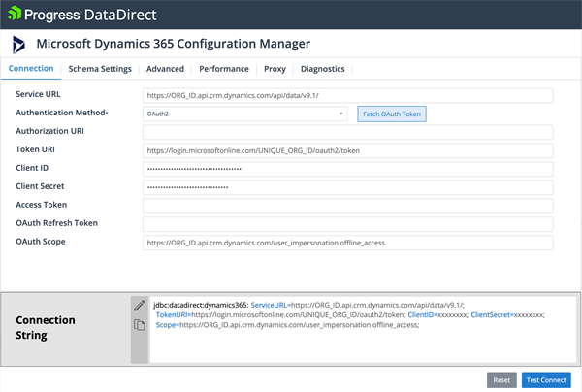This screenshot has width=582, height=392.
Task: Click the pencil edit icon for connection string
Action: click(139, 306)
